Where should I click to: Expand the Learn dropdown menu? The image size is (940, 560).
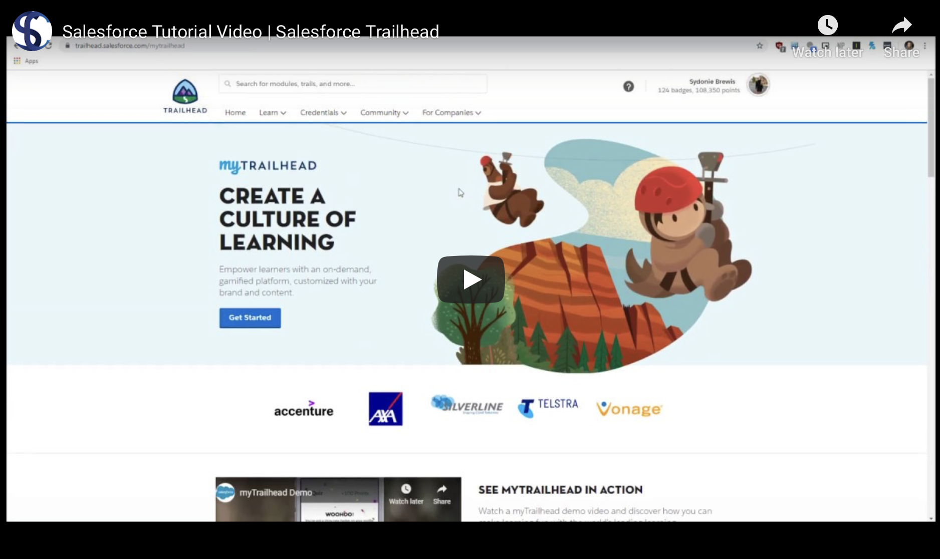[273, 113]
